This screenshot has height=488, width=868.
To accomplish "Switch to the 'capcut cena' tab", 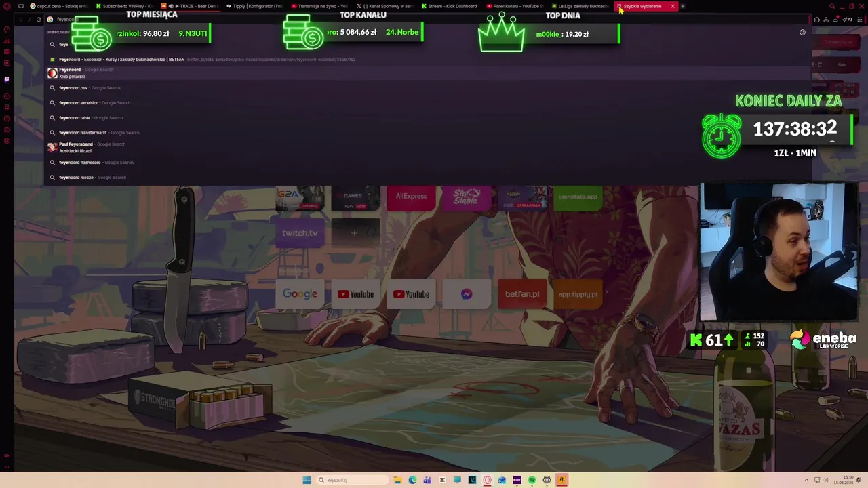I will coord(58,6).
